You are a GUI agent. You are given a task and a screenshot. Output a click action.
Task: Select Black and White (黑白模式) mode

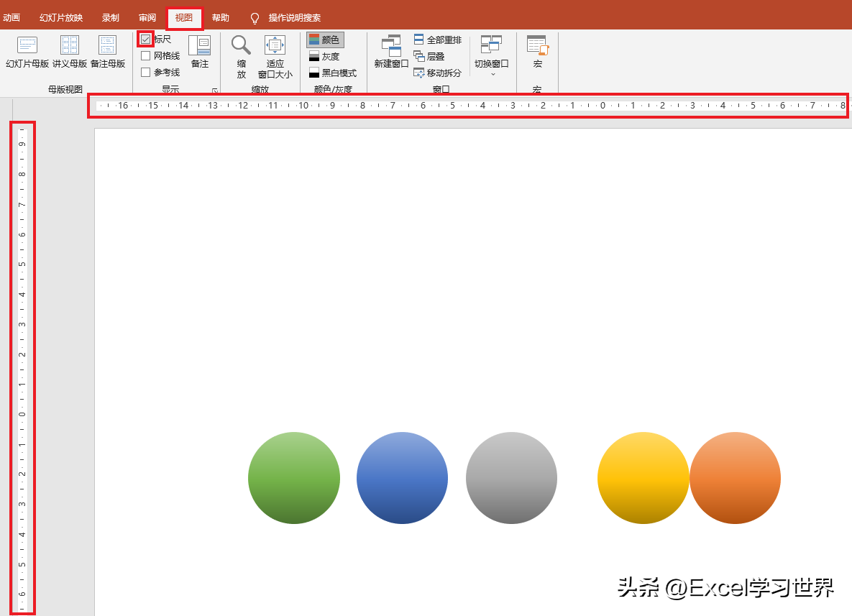[x=333, y=73]
